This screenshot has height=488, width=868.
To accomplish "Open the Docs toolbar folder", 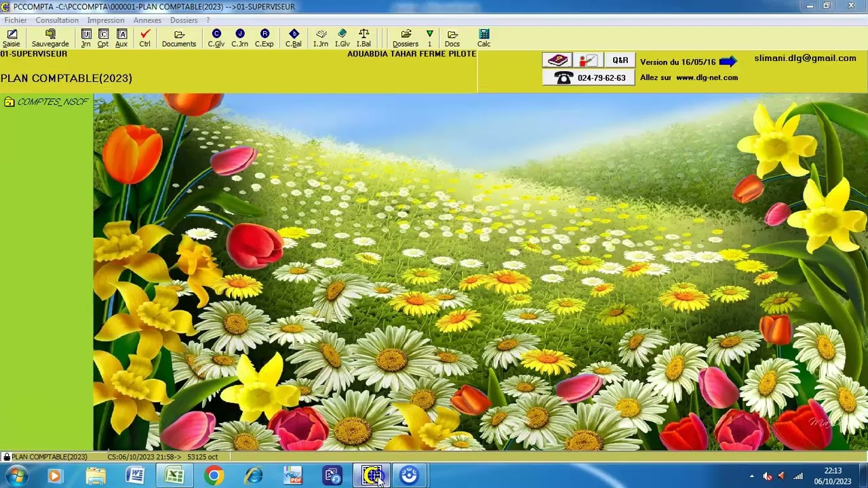I will point(452,38).
